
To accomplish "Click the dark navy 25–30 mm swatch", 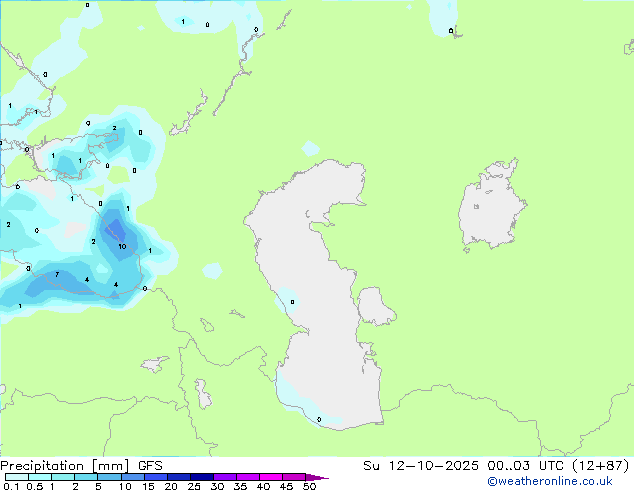I will tap(202, 477).
